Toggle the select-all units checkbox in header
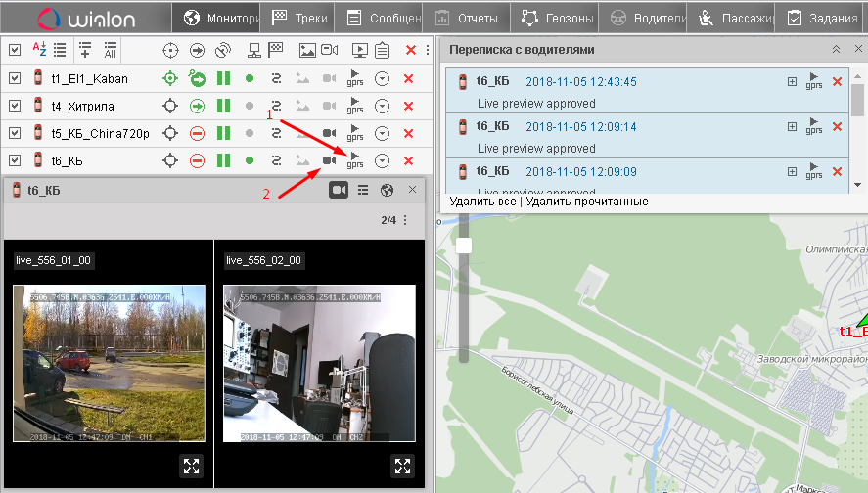The height and width of the screenshot is (493, 868). (x=14, y=50)
